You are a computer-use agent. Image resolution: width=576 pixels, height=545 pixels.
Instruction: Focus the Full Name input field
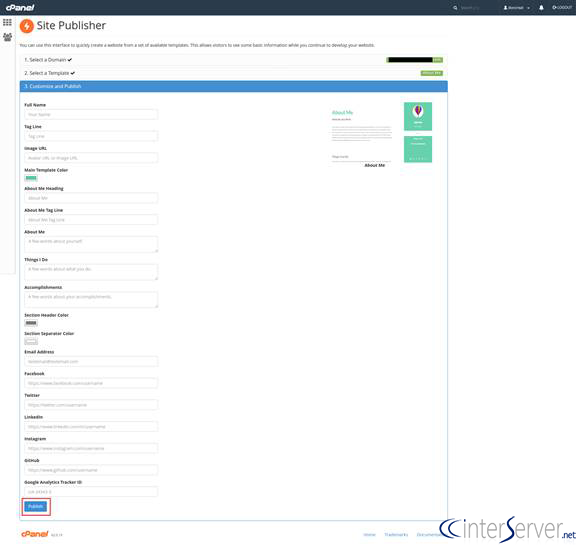point(91,115)
